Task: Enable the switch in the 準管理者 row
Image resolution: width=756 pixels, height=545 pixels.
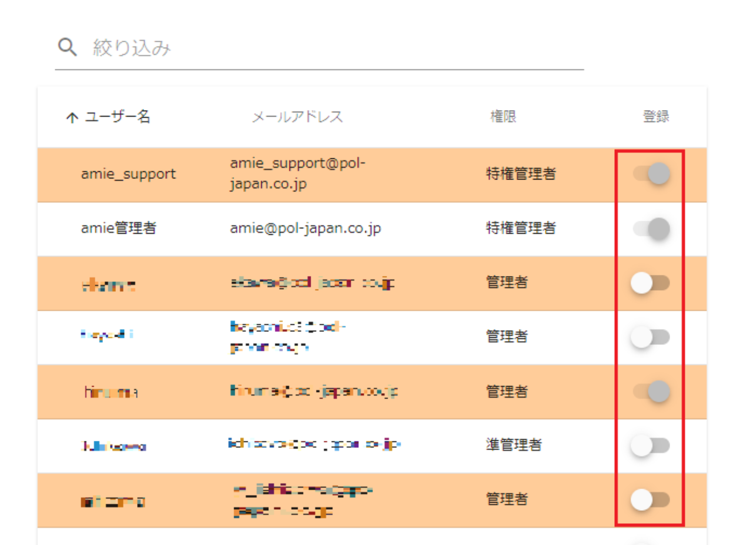Action: point(650,446)
